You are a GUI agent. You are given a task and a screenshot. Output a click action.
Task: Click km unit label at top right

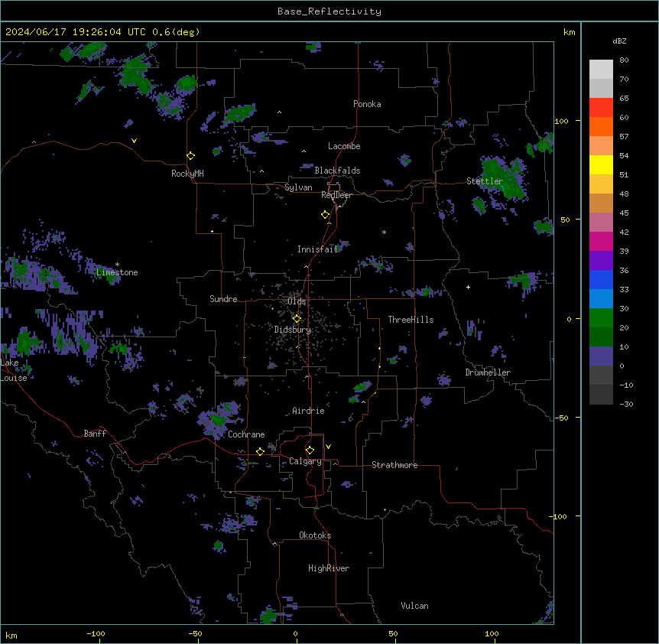pyautogui.click(x=569, y=32)
